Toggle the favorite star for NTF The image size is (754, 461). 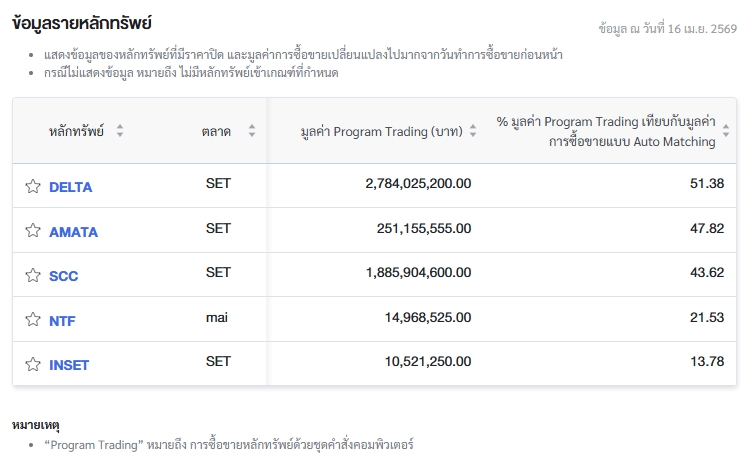[x=33, y=320]
